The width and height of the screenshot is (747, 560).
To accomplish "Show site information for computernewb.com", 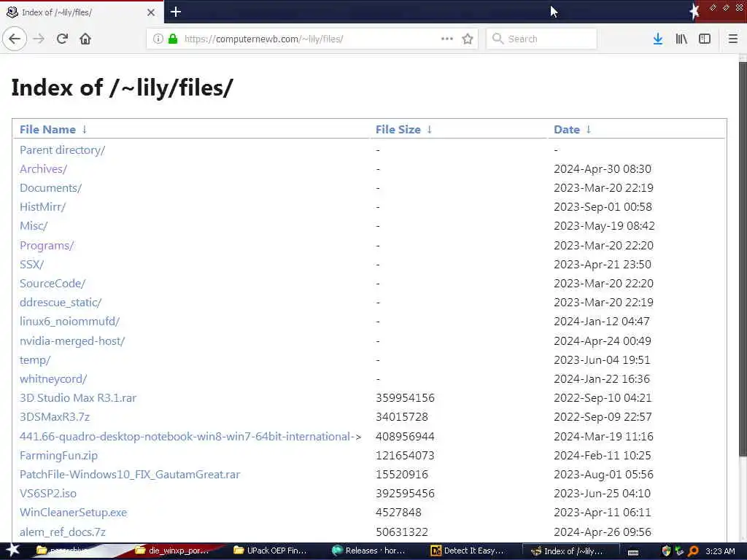I will pyautogui.click(x=158, y=39).
